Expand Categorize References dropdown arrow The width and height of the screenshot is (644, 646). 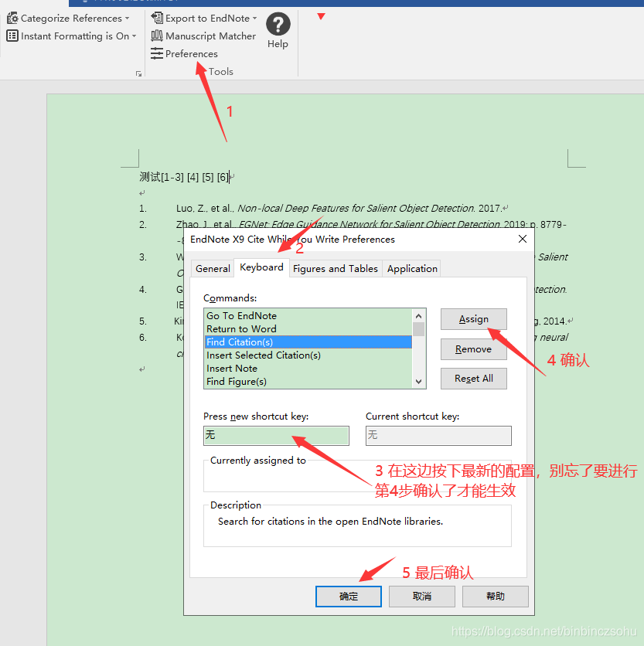click(128, 18)
